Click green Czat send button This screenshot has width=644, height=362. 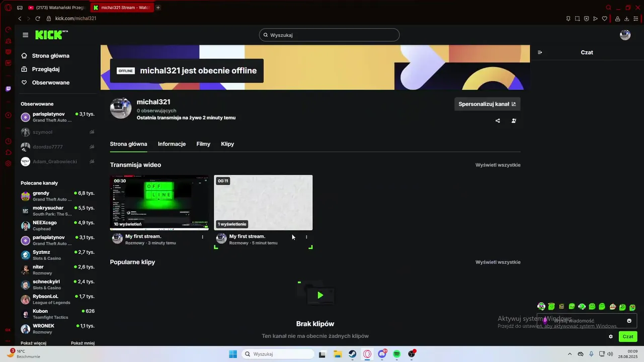pos(628,336)
